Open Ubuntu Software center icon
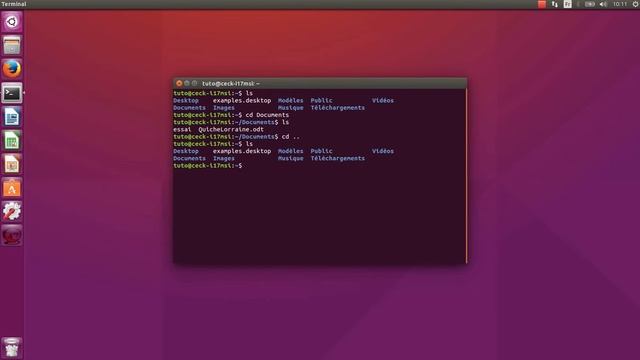Viewport: 640px width, 360px height. [x=11, y=188]
